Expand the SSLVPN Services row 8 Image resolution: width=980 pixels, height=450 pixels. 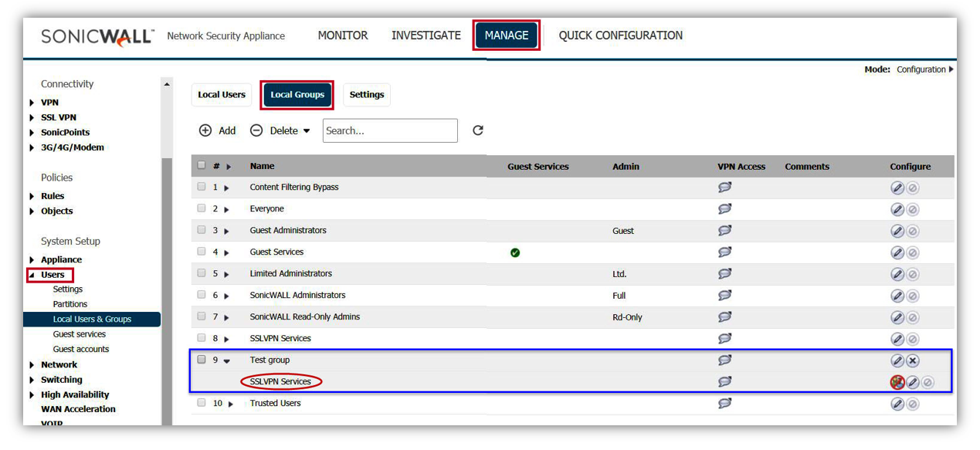click(x=226, y=339)
